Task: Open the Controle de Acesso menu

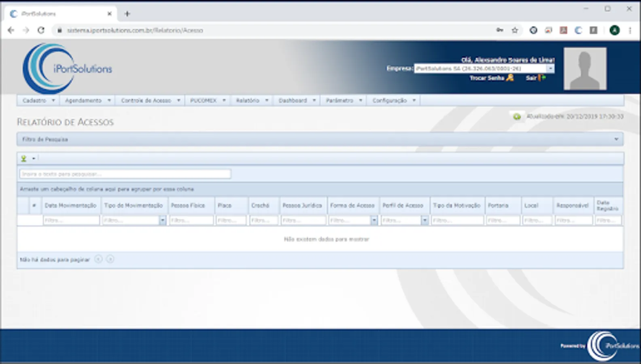Action: pyautogui.click(x=150, y=100)
